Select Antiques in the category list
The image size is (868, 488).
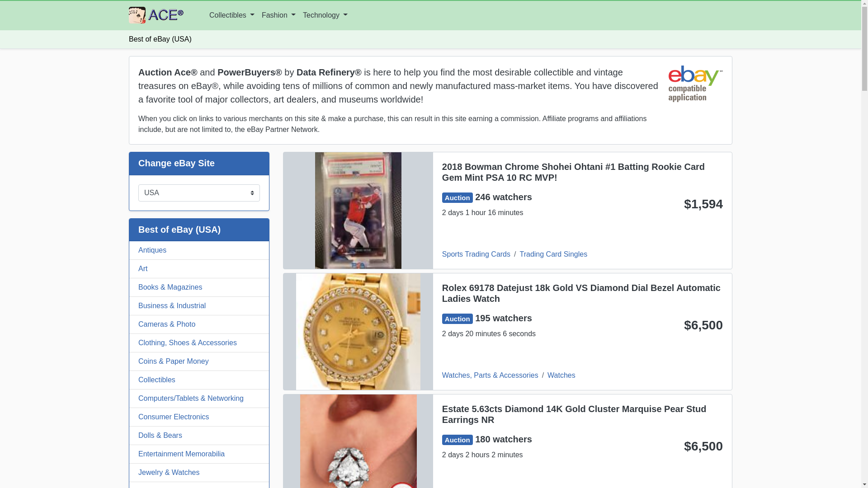pyautogui.click(x=199, y=250)
